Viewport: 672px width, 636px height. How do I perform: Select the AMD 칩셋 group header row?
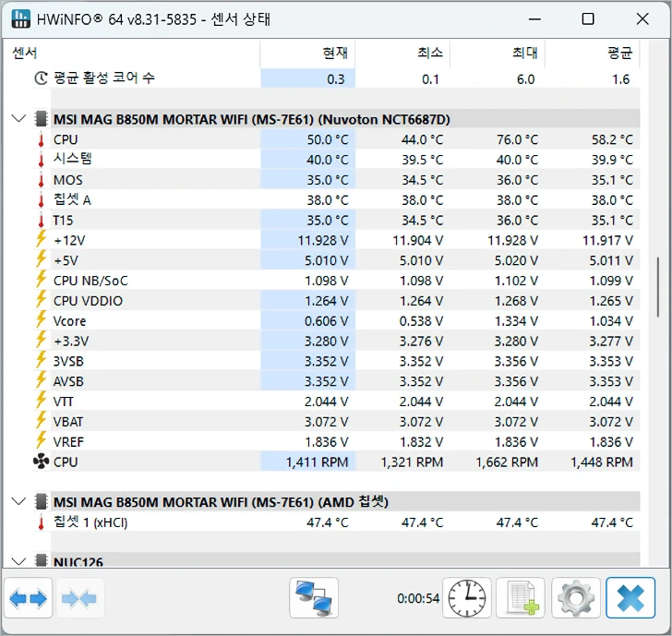[x=345, y=501]
